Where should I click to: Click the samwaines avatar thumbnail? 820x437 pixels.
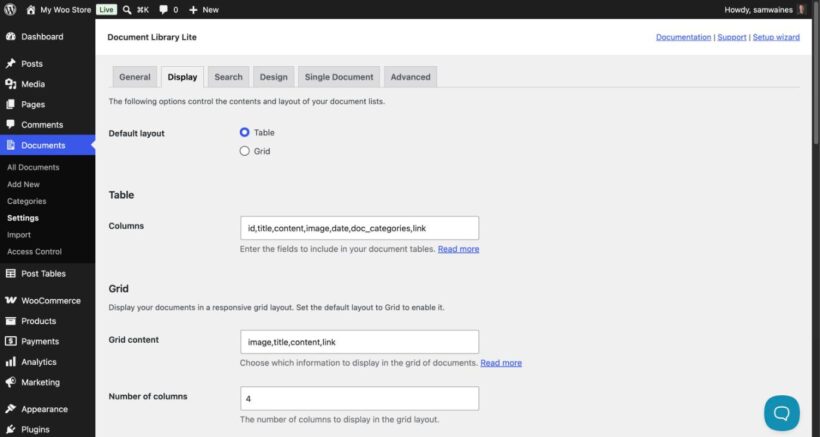coord(801,9)
